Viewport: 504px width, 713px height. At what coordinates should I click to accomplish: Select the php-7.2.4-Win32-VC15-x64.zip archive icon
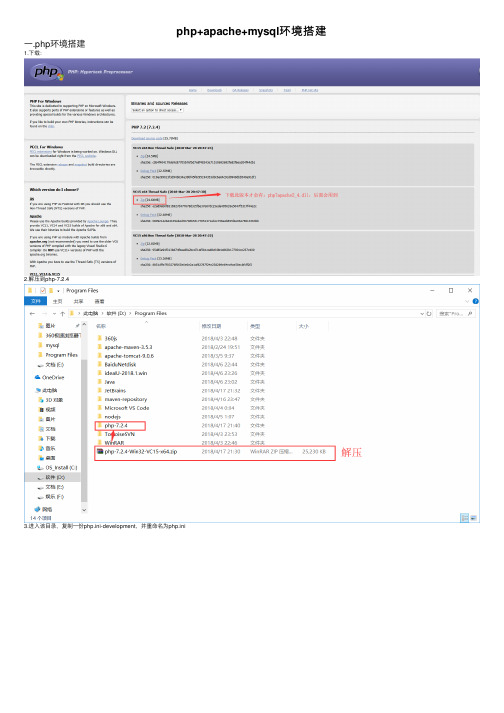[x=100, y=452]
